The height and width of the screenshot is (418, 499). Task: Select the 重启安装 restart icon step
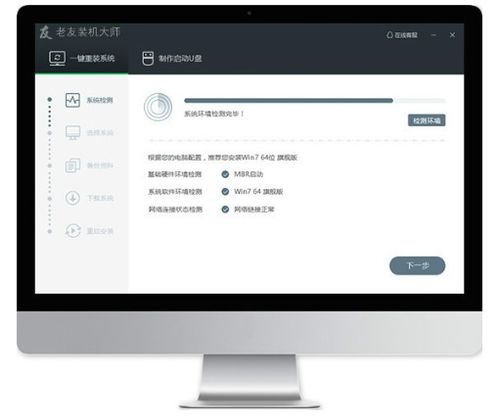(x=72, y=231)
